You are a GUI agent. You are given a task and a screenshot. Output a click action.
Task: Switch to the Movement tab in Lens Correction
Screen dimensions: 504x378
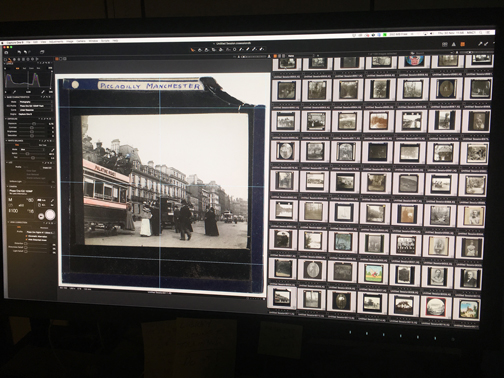(x=44, y=228)
